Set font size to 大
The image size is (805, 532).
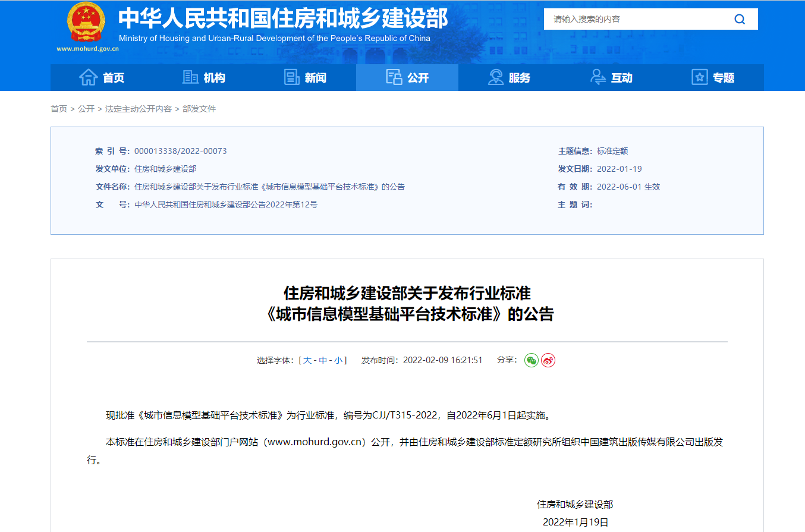tap(307, 360)
